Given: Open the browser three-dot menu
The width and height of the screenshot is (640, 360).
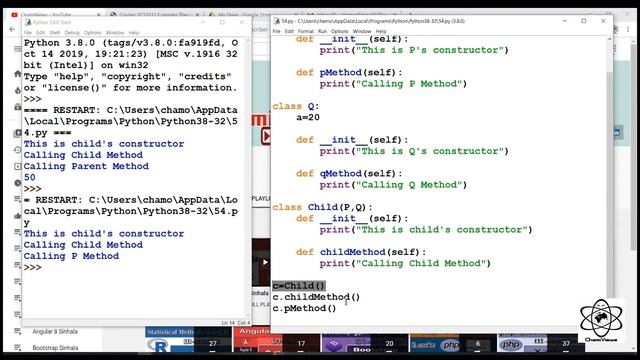Looking at the screenshot, I should [628, 29].
